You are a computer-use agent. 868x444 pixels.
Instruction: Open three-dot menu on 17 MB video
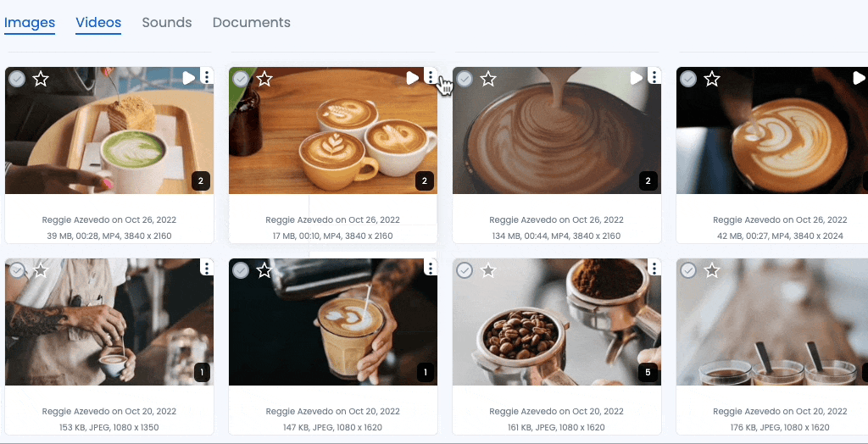click(431, 76)
